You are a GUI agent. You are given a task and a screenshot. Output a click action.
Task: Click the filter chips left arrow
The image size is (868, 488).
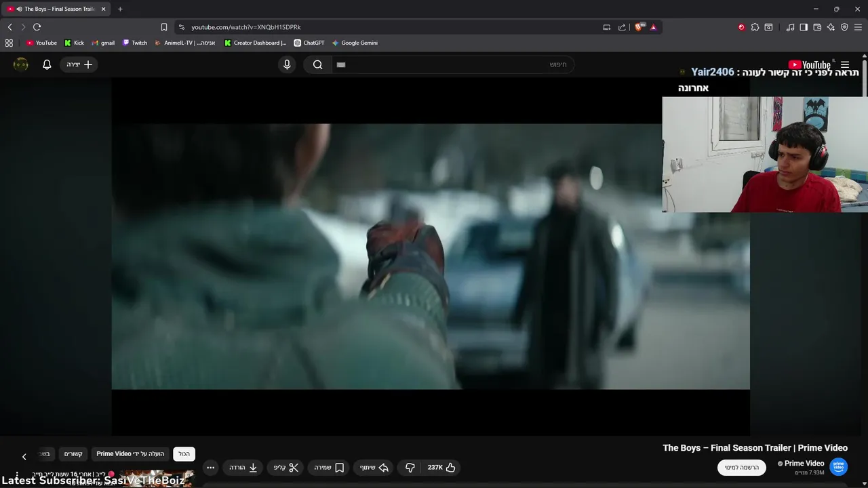(x=24, y=457)
